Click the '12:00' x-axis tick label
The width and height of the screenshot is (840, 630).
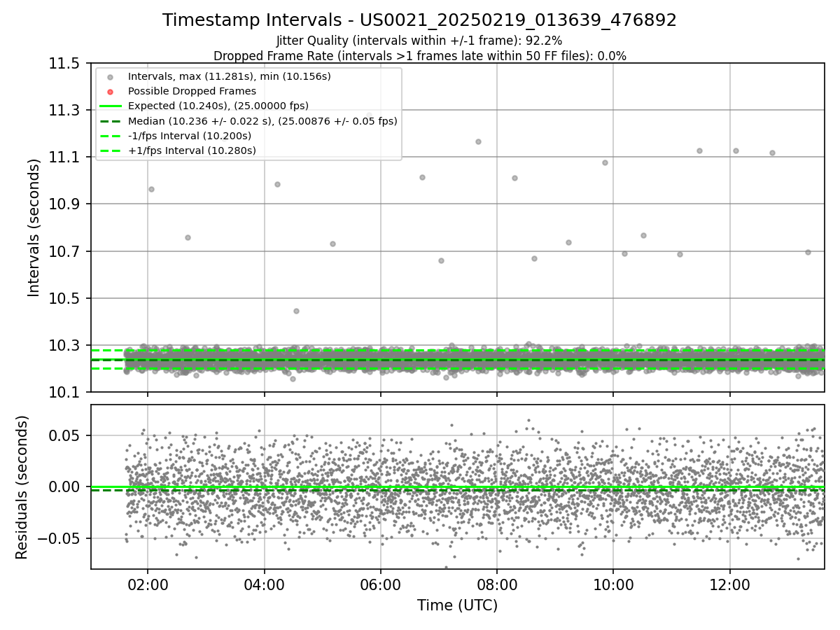pos(730,584)
